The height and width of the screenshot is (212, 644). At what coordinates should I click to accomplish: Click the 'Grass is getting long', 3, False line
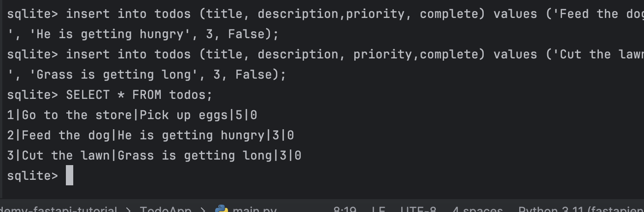pyautogui.click(x=147, y=74)
